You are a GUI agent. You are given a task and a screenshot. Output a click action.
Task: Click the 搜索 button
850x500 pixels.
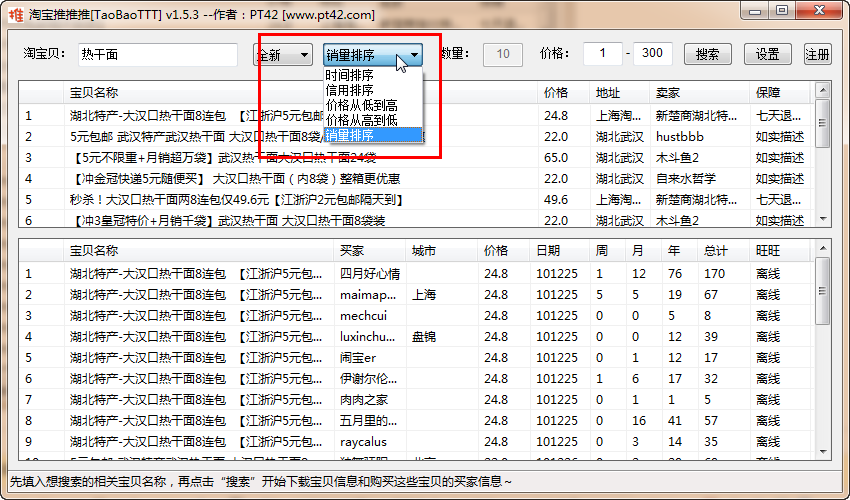click(707, 54)
